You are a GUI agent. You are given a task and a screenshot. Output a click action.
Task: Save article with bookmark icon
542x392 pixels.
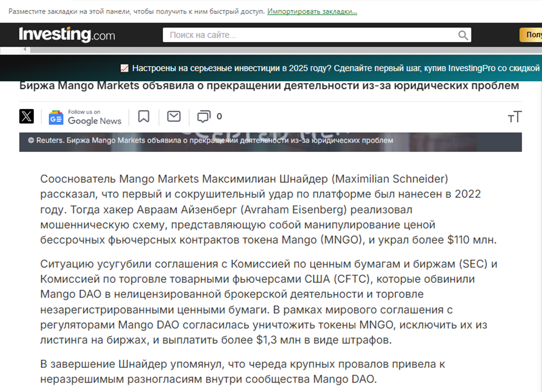click(144, 116)
